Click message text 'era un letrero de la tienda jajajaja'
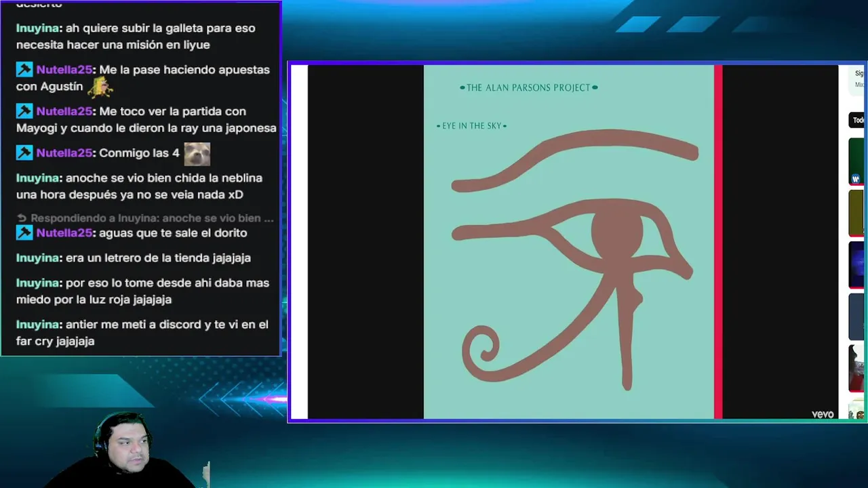 tap(158, 258)
